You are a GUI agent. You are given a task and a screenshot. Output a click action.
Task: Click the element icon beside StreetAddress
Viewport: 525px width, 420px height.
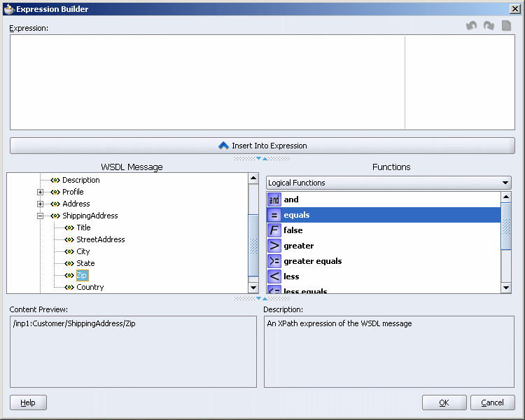[69, 240]
